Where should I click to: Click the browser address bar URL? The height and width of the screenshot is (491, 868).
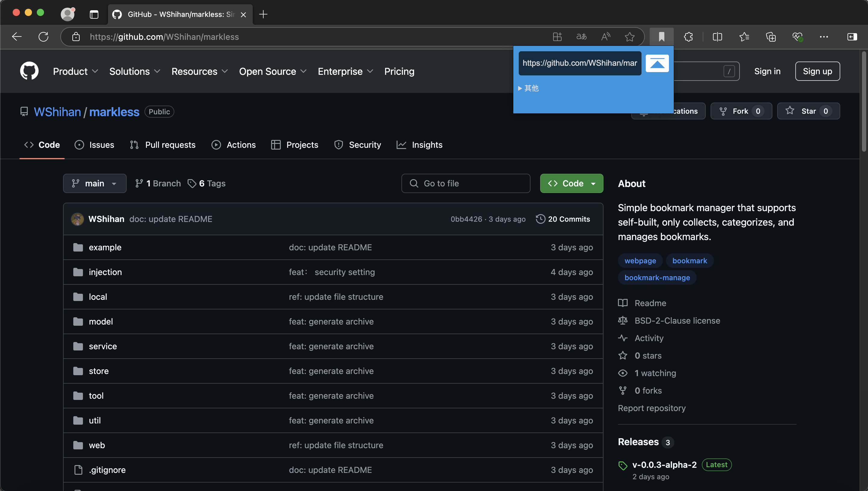pos(164,36)
